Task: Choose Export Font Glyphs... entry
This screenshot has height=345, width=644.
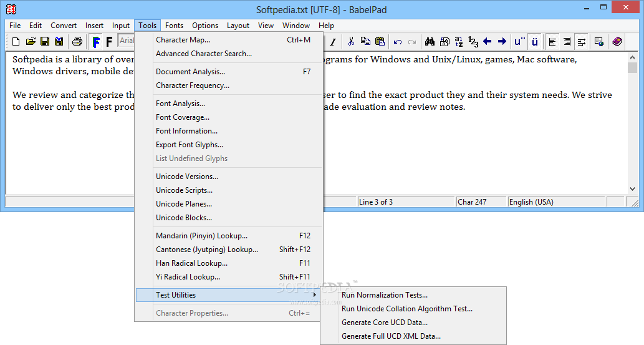Action: (229, 145)
